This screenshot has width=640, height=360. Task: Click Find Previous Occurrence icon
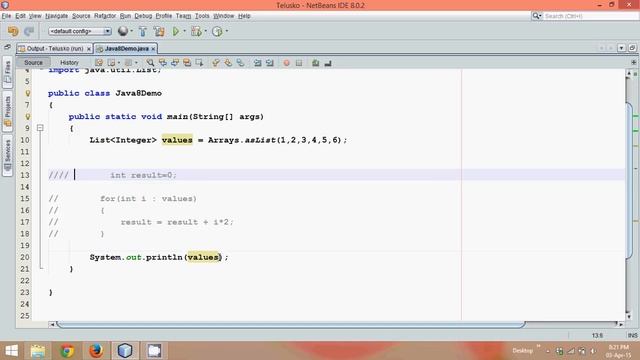(x=162, y=63)
